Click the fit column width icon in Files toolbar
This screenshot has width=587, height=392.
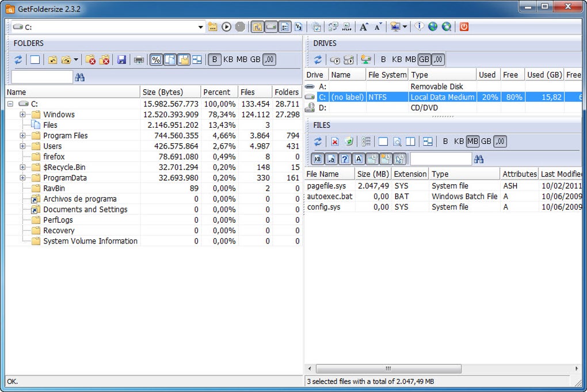[428, 142]
